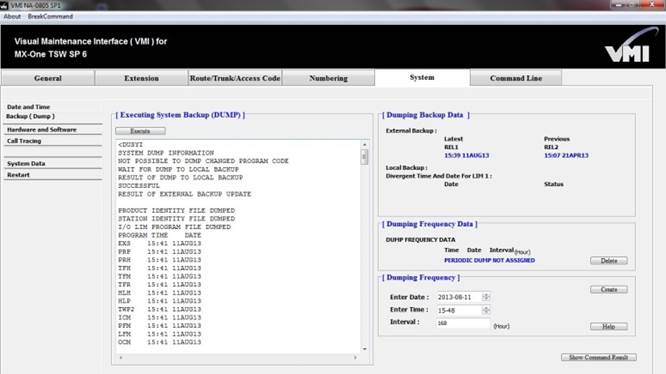This screenshot has width=666, height=374.
Task: Click the Enter Time field
Action: pyautogui.click(x=459, y=310)
